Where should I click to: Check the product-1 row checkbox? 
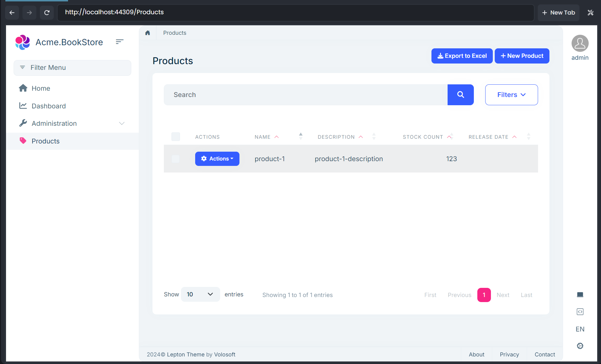click(x=176, y=159)
